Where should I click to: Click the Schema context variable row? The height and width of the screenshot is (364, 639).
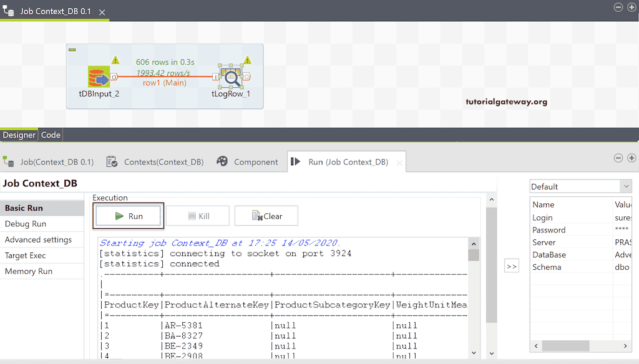pos(581,267)
